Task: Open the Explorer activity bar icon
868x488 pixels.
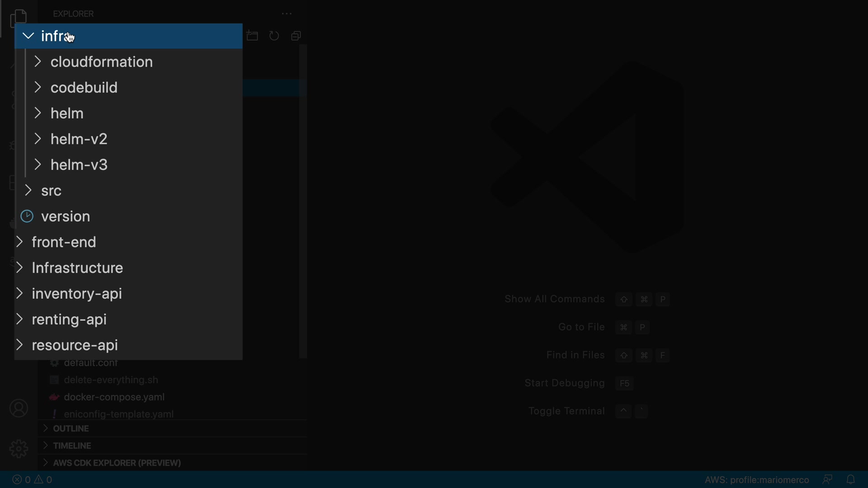Action: coord(19,18)
